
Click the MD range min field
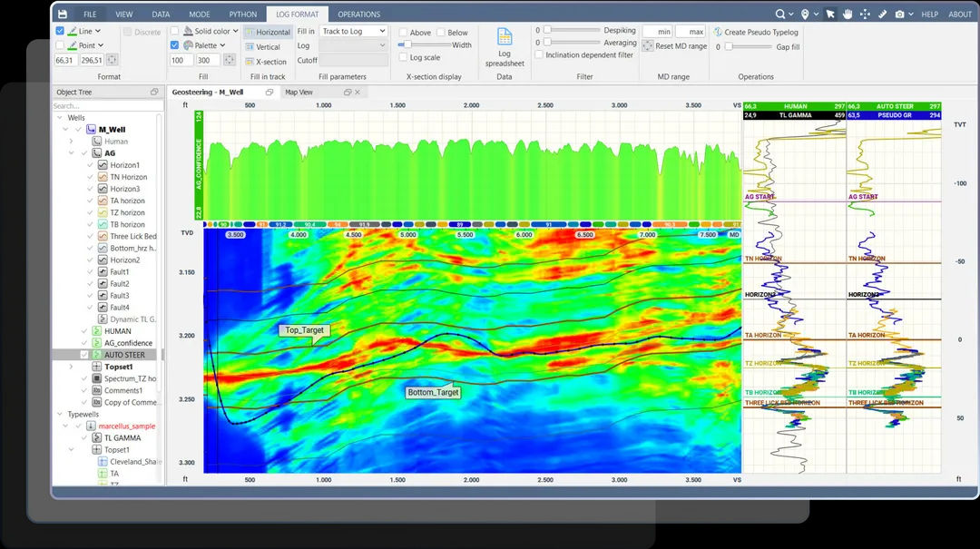coord(658,31)
